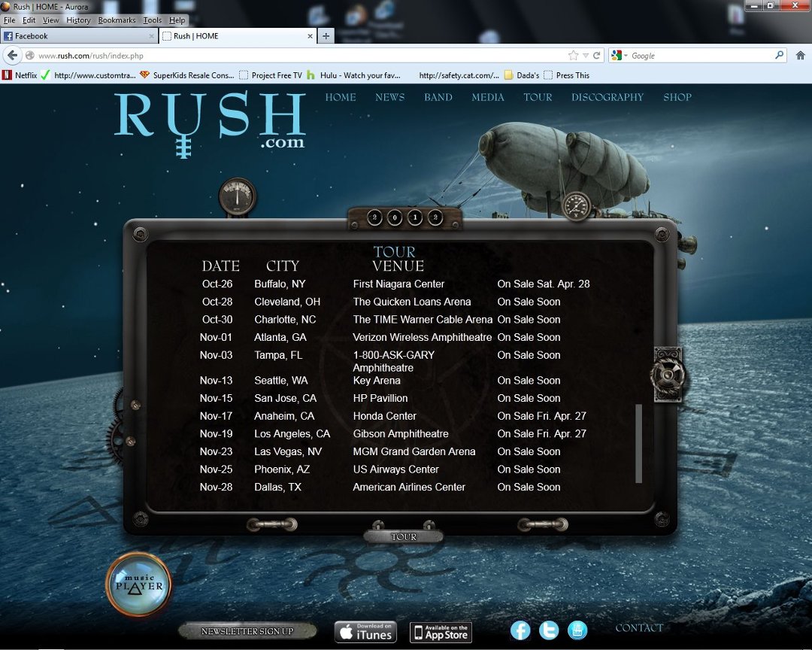This screenshot has width=812, height=650.
Task: Open the Project Free TV bookmark
Action: (x=271, y=75)
